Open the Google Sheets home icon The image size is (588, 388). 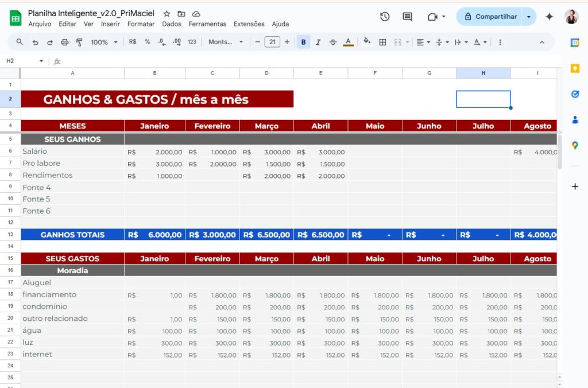point(16,18)
